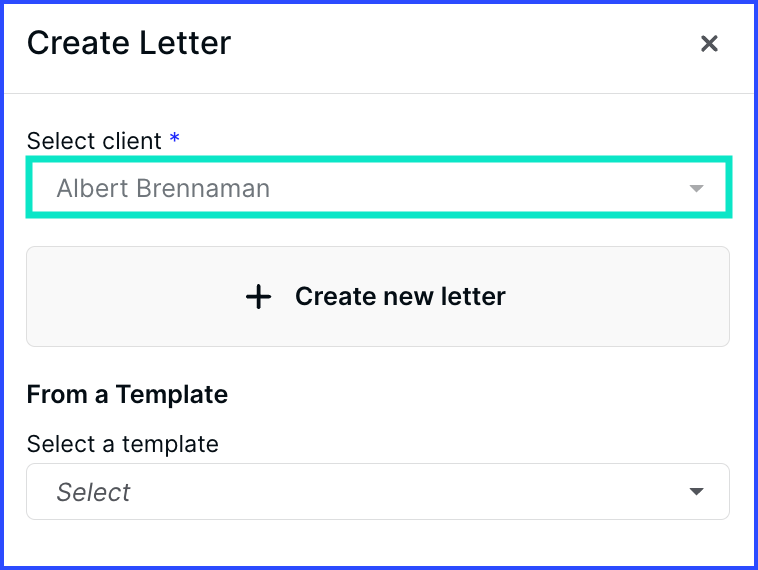Click the name Albert in client field
The width and height of the screenshot is (758, 570).
(91, 188)
